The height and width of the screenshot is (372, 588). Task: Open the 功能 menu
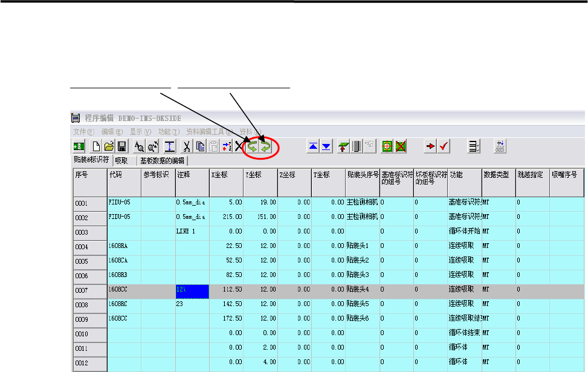168,131
